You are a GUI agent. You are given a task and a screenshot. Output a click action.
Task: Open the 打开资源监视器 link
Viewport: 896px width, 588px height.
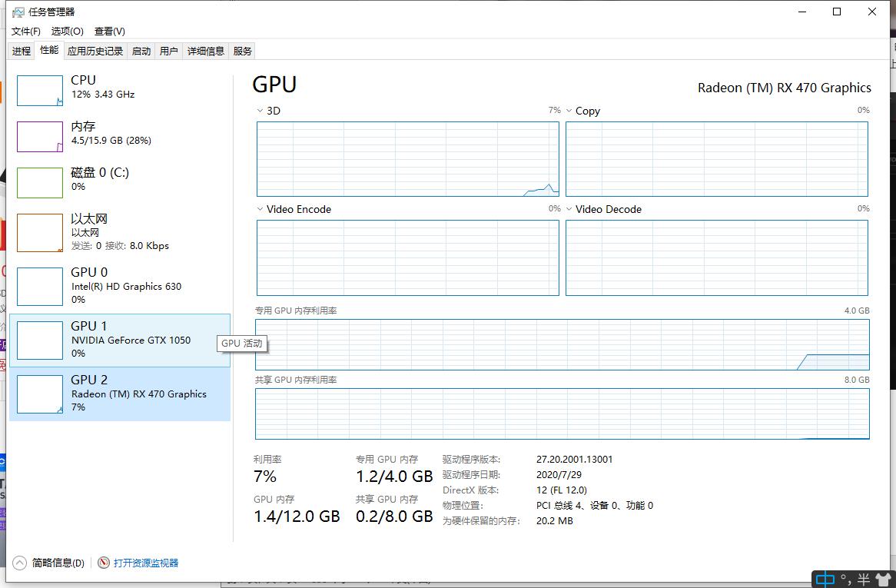tap(146, 563)
